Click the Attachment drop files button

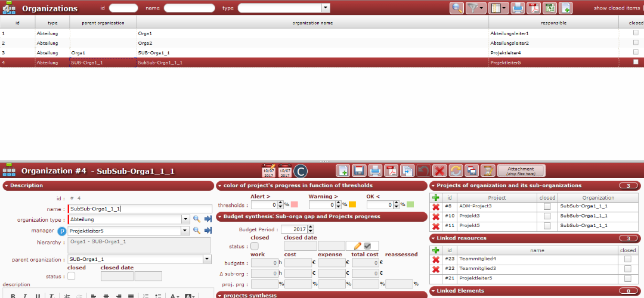point(521,171)
